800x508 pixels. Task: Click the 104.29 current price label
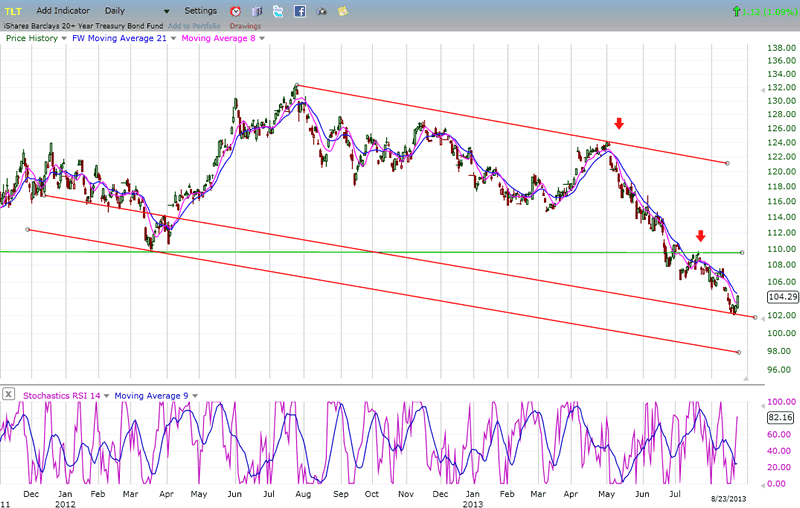[x=780, y=297]
